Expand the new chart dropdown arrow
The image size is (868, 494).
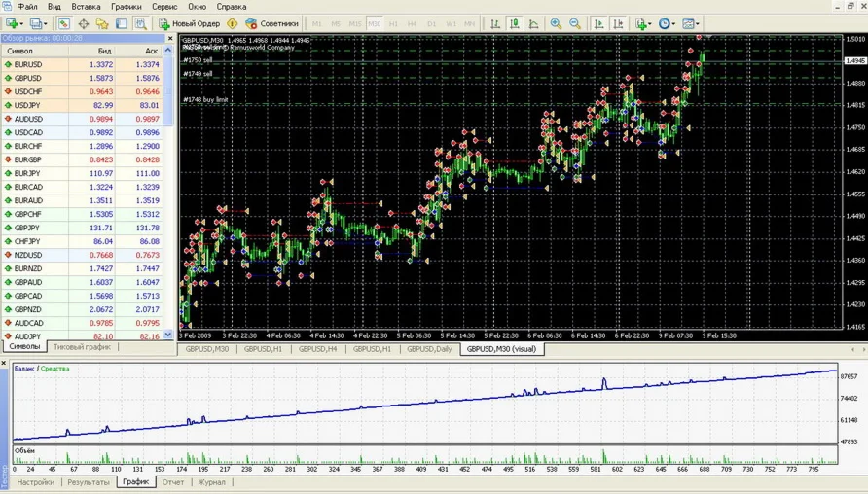20,23
